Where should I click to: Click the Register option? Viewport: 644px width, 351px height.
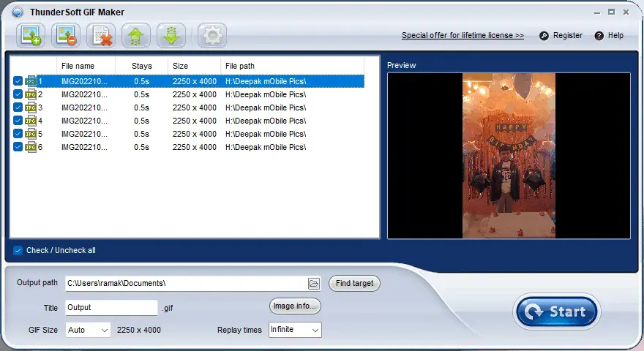click(x=561, y=36)
